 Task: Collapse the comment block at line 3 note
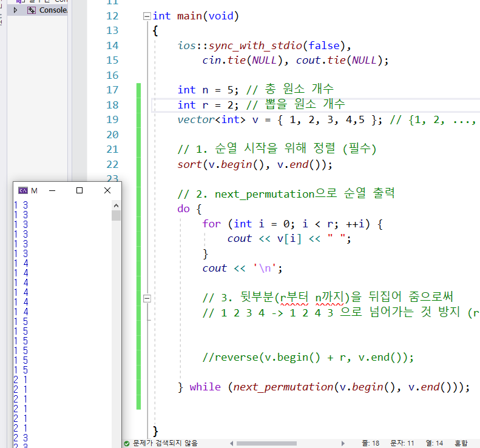coord(147,298)
